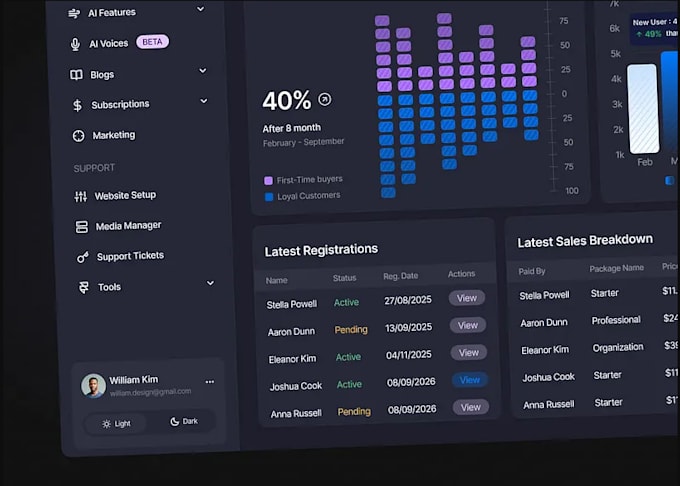The height and width of the screenshot is (486, 680).
Task: Click the Media Manager server icon
Action: click(x=82, y=227)
